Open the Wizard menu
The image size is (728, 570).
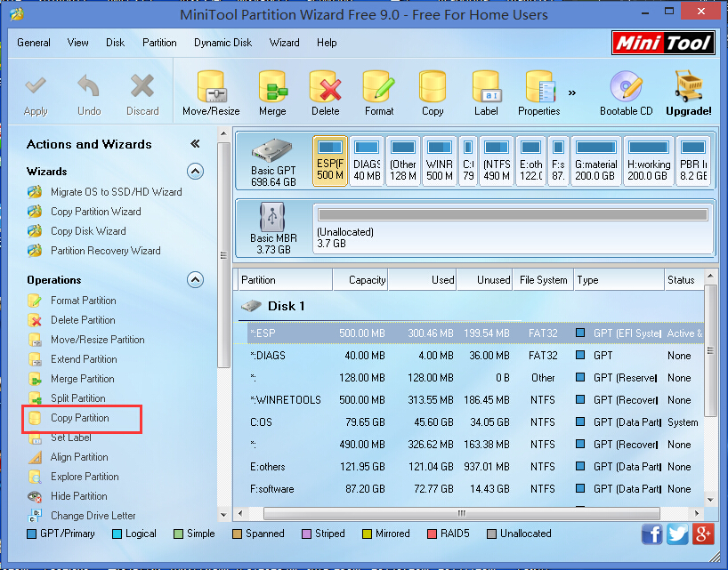pos(284,42)
